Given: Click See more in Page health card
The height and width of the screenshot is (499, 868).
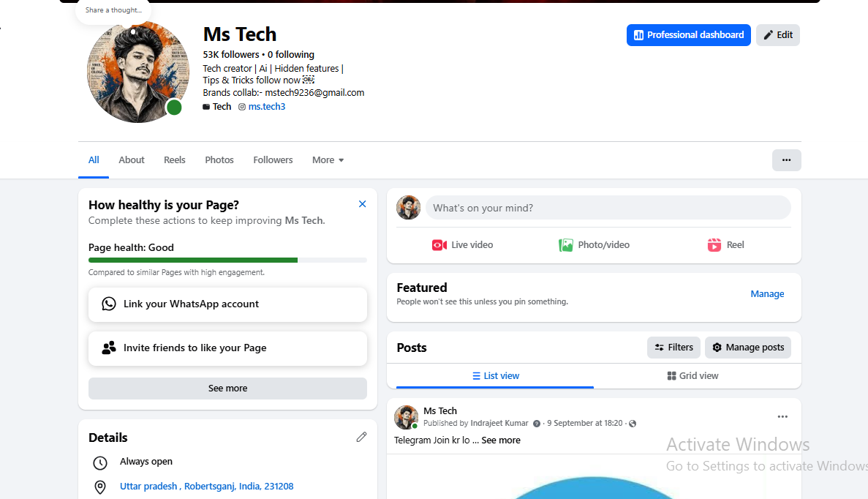Looking at the screenshot, I should [x=227, y=389].
